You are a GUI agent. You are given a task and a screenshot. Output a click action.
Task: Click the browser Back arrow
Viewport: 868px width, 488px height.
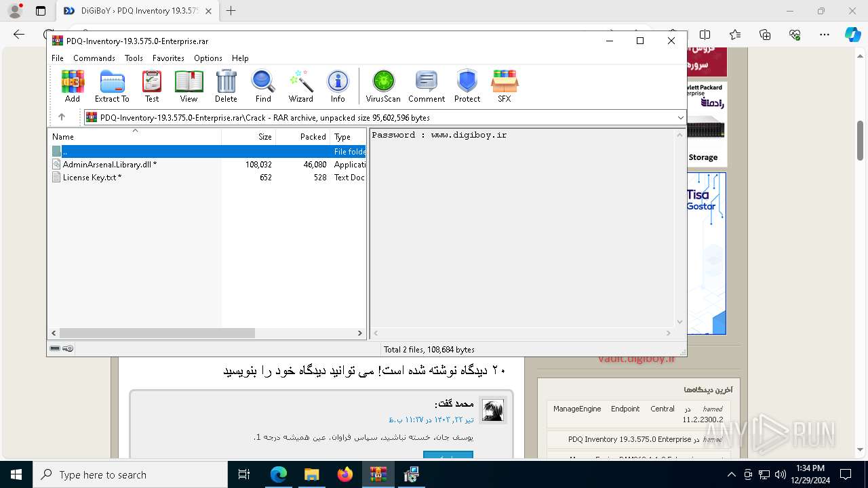click(x=19, y=35)
